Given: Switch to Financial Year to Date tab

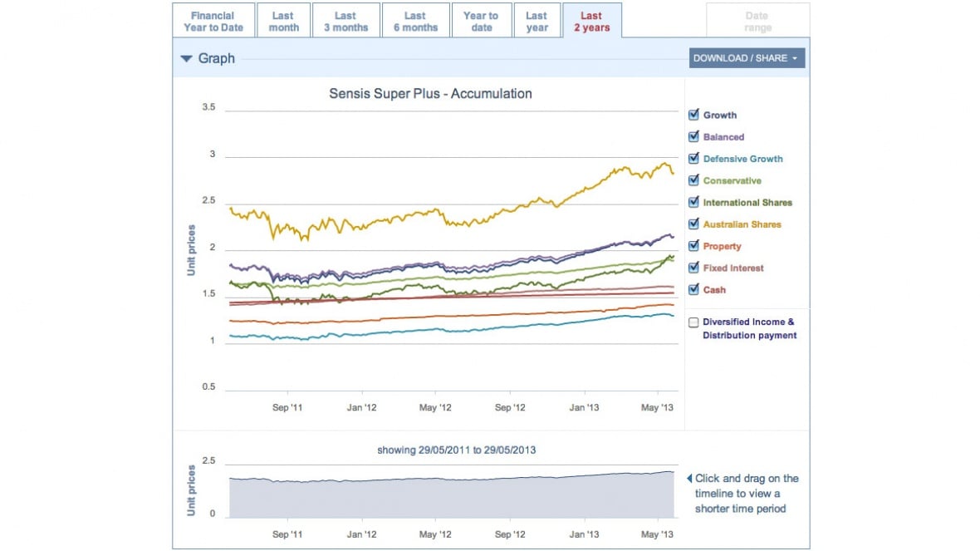Looking at the screenshot, I should pyautogui.click(x=213, y=22).
